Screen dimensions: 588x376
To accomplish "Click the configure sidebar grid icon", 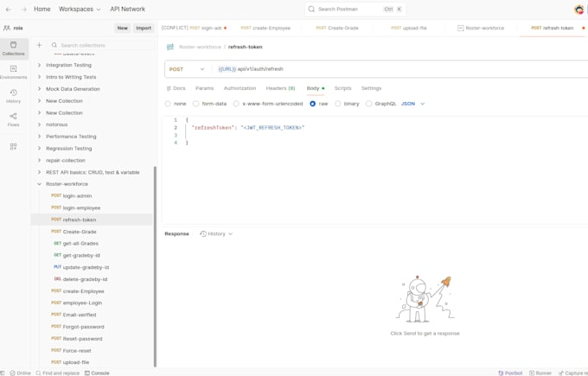I will (x=14, y=147).
